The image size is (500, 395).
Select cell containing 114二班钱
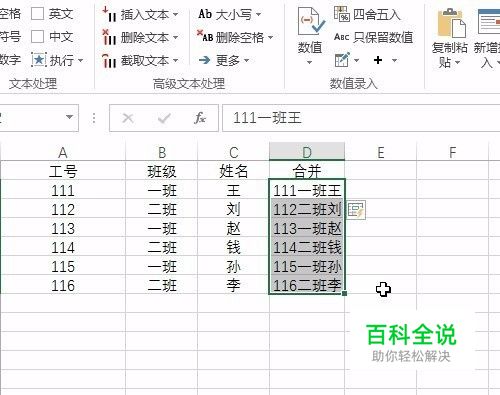307,247
